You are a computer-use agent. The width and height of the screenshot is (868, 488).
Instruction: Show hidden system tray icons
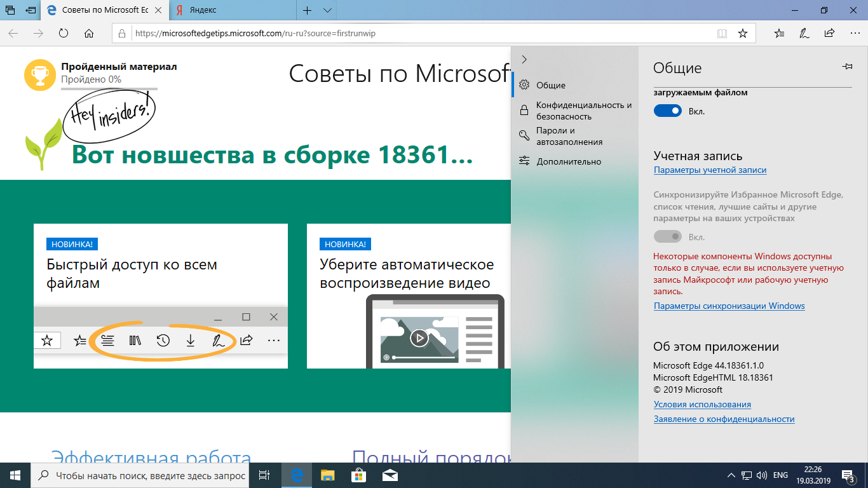point(731,475)
